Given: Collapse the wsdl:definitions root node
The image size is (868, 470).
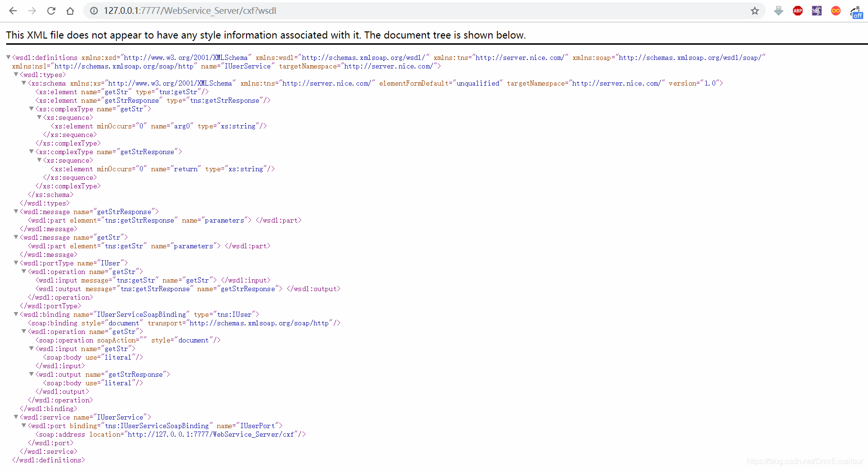Looking at the screenshot, I should tap(8, 57).
